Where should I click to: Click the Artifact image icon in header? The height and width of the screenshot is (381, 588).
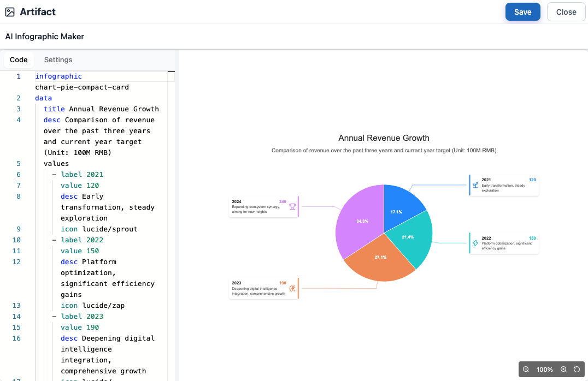(x=10, y=12)
